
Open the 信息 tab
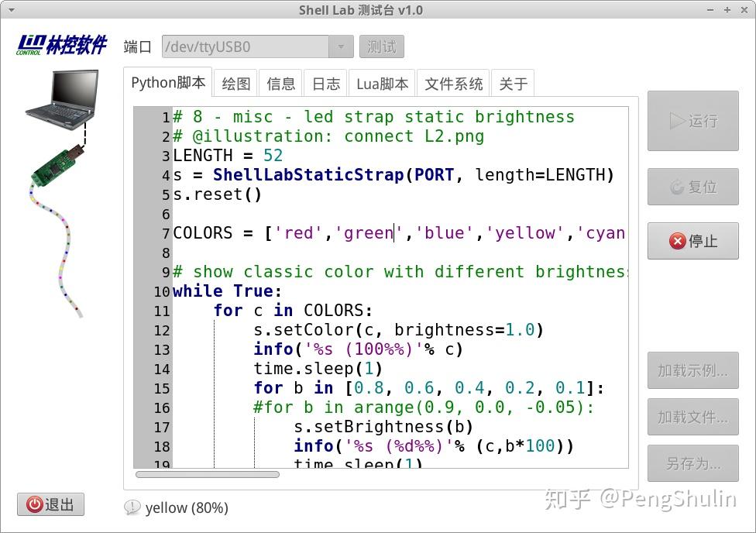click(x=280, y=83)
